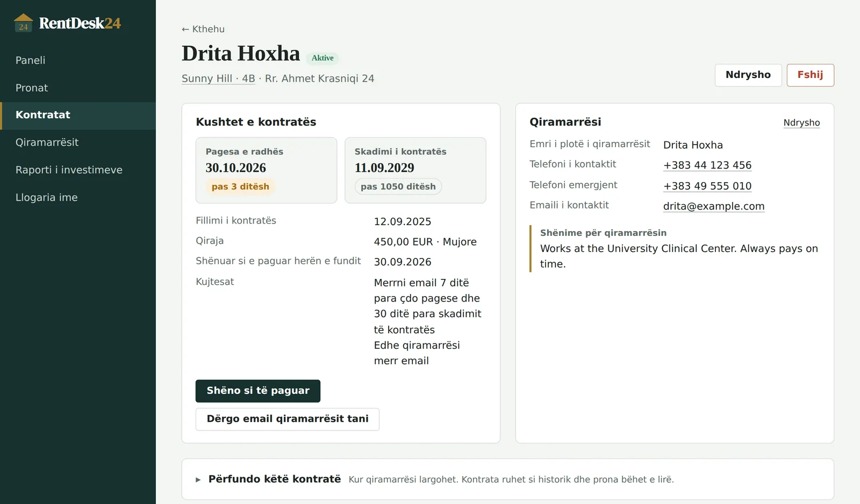Click Ndrysho link in Qiramarrësi card
860x504 pixels.
tap(801, 123)
